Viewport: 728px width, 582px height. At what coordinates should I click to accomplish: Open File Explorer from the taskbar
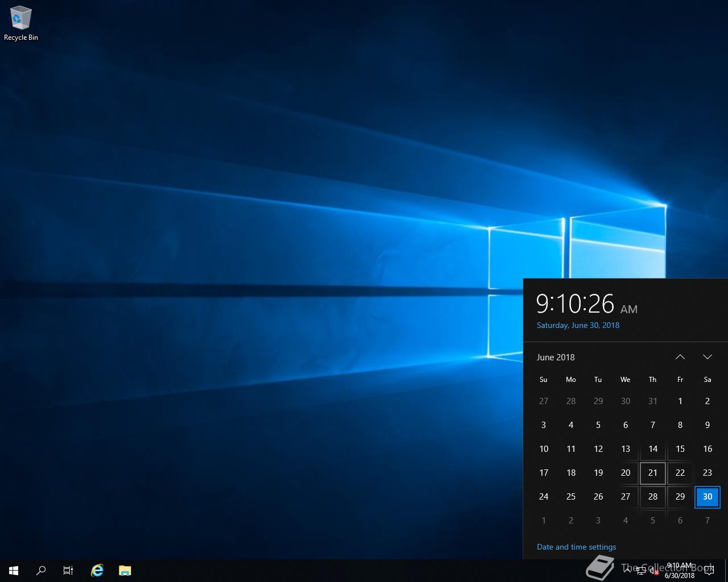[x=125, y=571]
